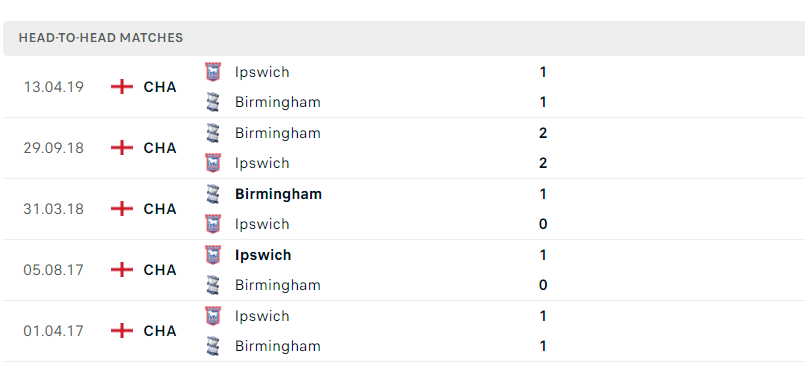Click the Head-to-Head Matches header

101,38
